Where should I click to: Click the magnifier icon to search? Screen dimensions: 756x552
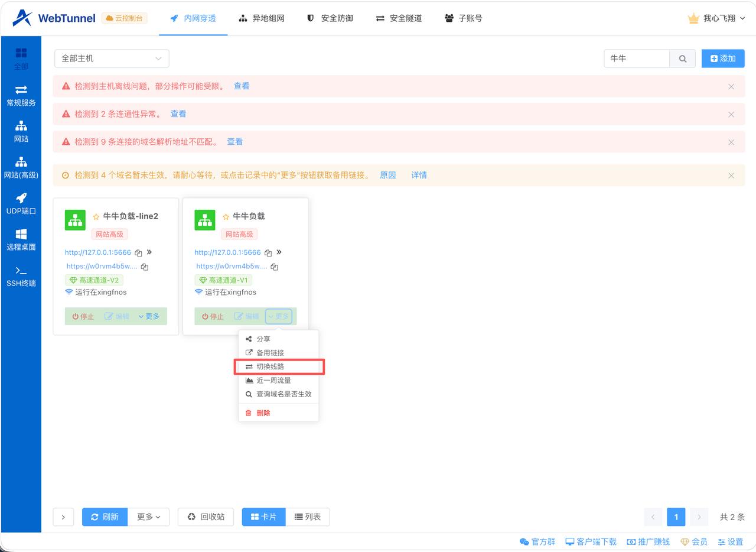[683, 59]
